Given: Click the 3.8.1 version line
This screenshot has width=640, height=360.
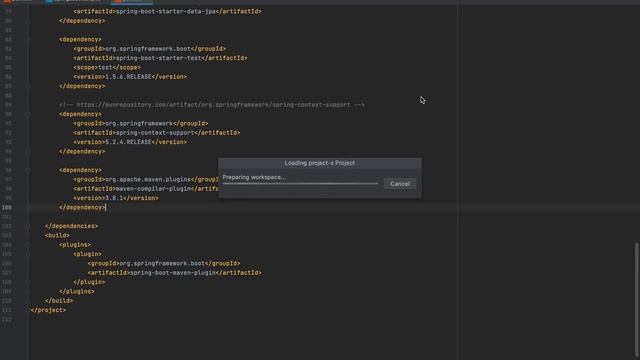Looking at the screenshot, I should click(116, 198).
